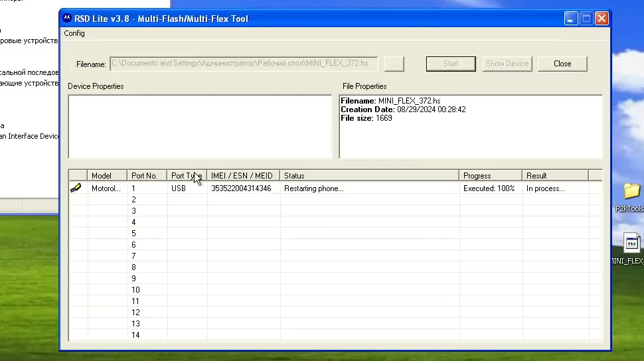Open the Config menu
The image size is (644, 361).
tap(74, 33)
